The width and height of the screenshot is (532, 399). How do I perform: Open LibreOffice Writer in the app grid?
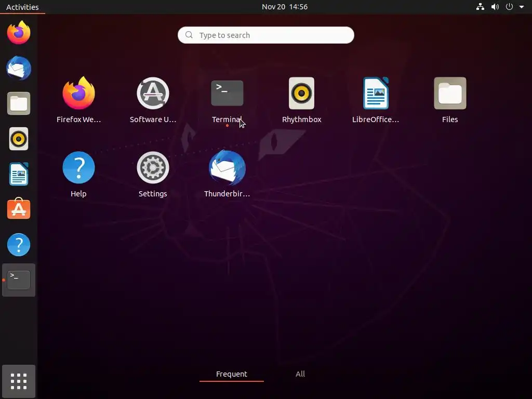(x=376, y=94)
